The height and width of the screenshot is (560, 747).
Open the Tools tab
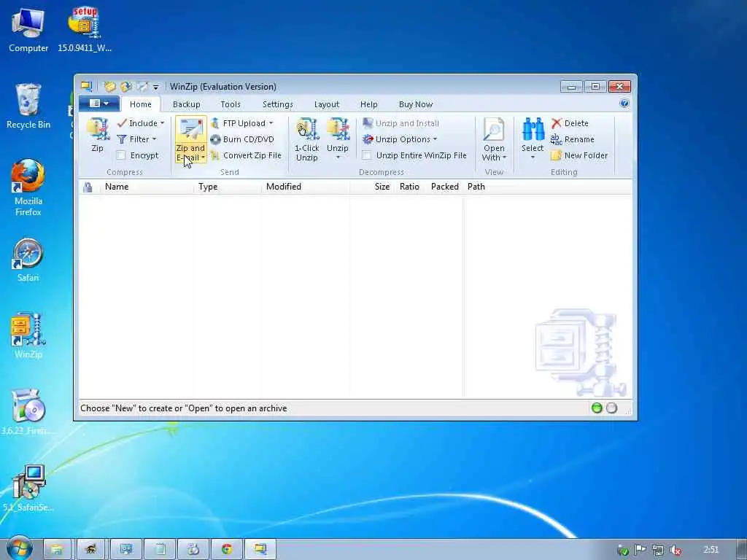pos(231,104)
